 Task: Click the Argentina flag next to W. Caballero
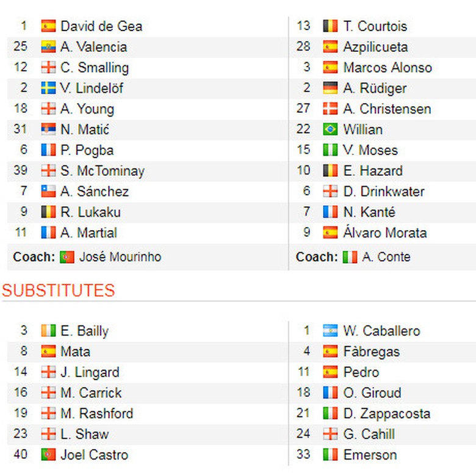(x=330, y=331)
